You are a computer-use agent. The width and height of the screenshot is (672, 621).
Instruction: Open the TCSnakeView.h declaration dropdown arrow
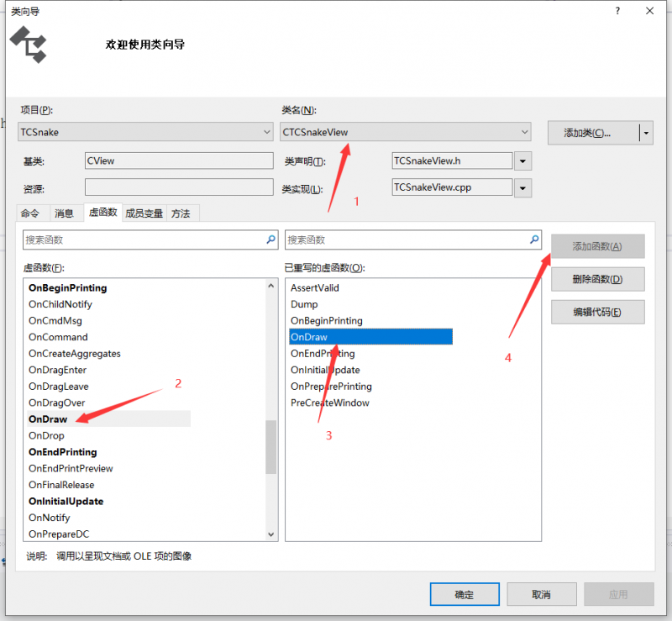point(522,161)
